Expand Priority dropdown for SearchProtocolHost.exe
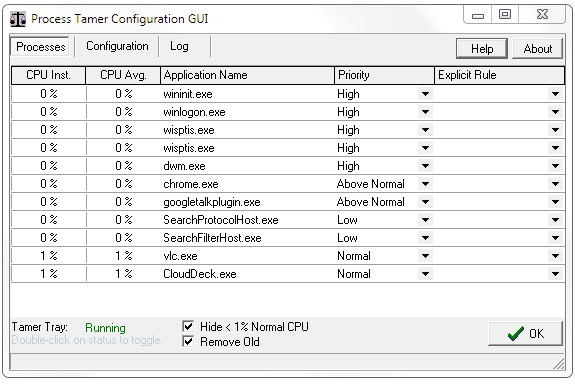The height and width of the screenshot is (385, 575). pos(425,220)
